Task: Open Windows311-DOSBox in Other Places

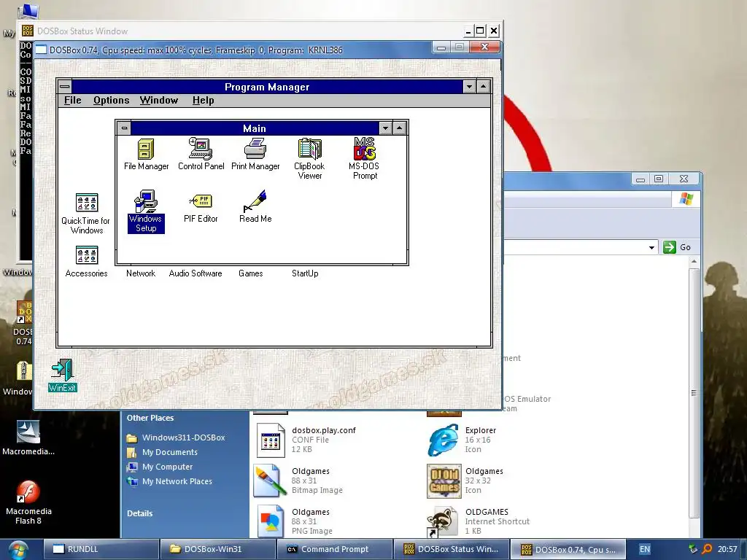Action: [x=176, y=437]
